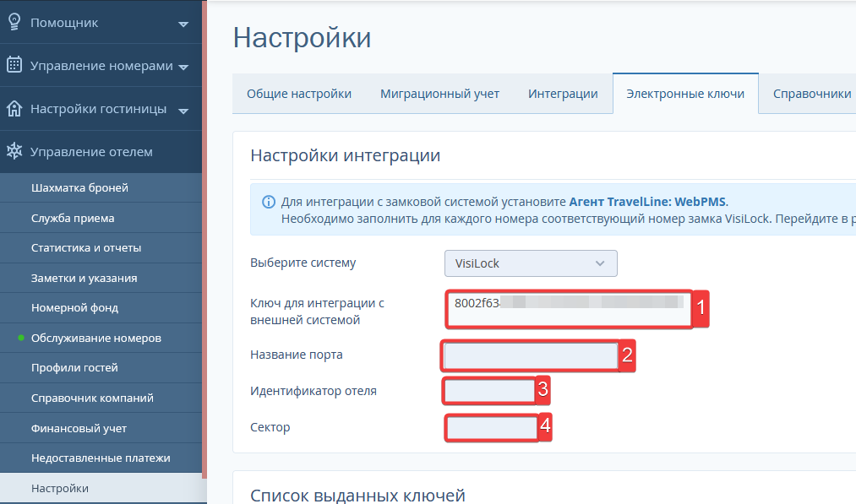Click the Название порта label text
Viewport: 856px width, 504px height.
297,355
